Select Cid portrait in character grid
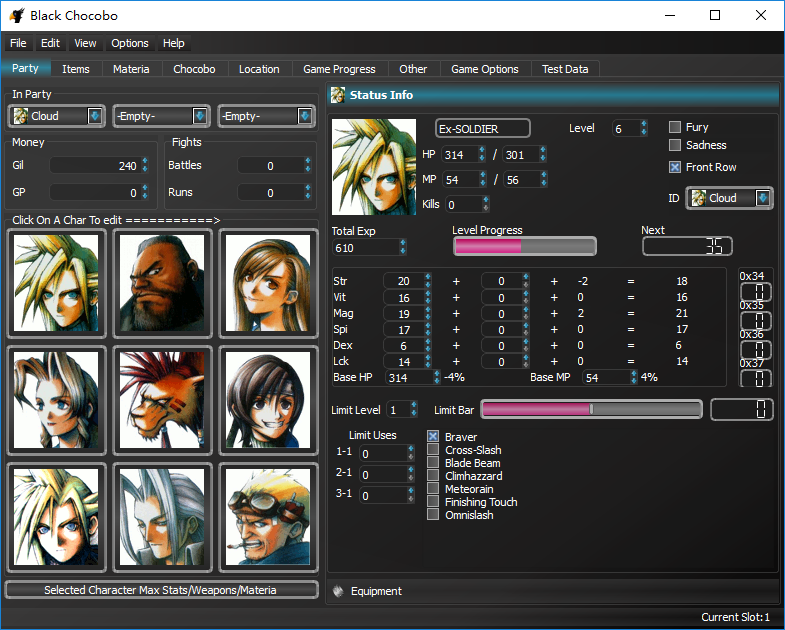Viewport: 785px width, 630px height. coord(268,517)
